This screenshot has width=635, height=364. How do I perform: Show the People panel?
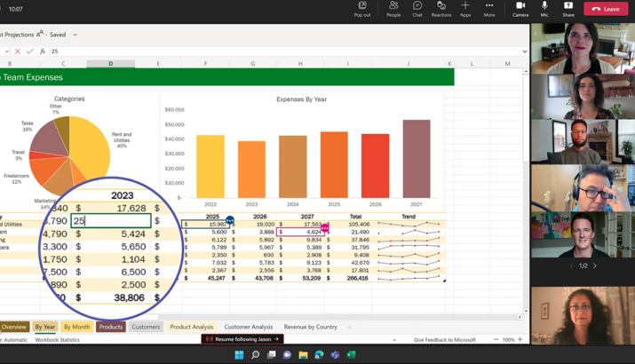tap(393, 9)
